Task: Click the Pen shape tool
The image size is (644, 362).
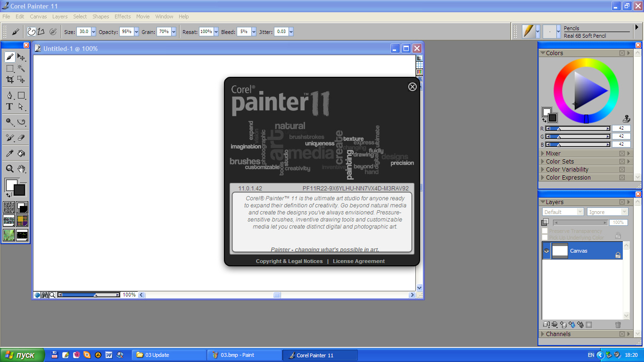Action: coord(10,96)
